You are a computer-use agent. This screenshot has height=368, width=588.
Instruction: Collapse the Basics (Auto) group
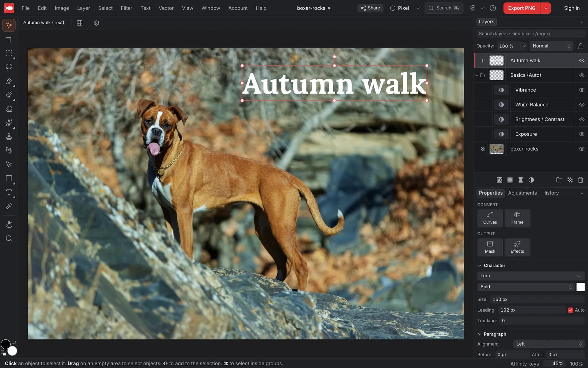(x=477, y=75)
